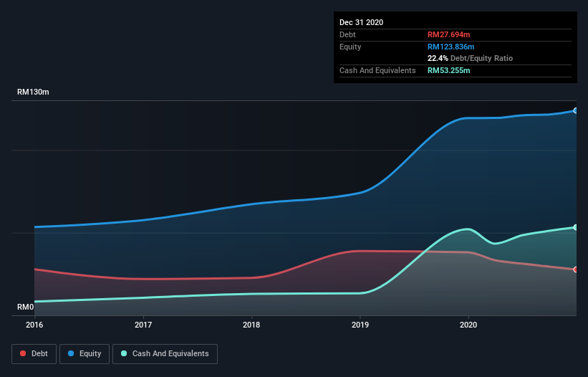This screenshot has width=588, height=377.
Task: Click the Debt row label in tooltip
Action: coord(347,34)
